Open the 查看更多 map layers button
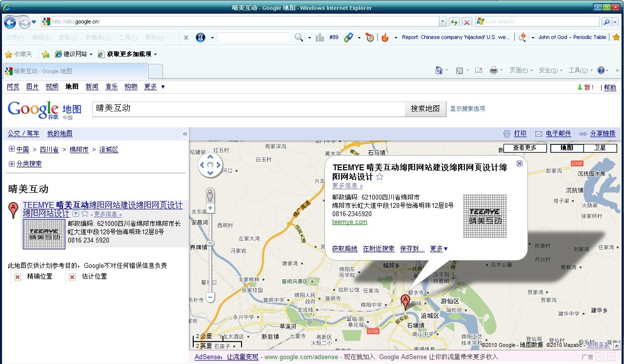This screenshot has width=624, height=364. point(524,148)
